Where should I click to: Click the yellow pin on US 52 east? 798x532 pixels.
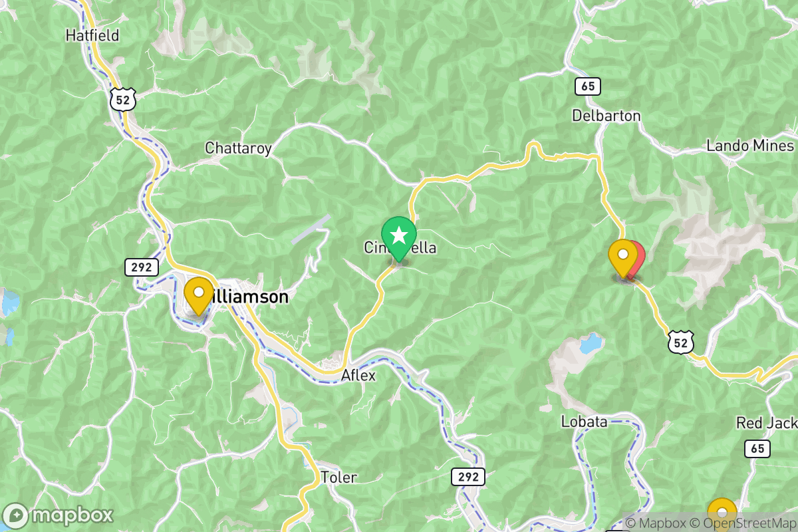tap(623, 258)
